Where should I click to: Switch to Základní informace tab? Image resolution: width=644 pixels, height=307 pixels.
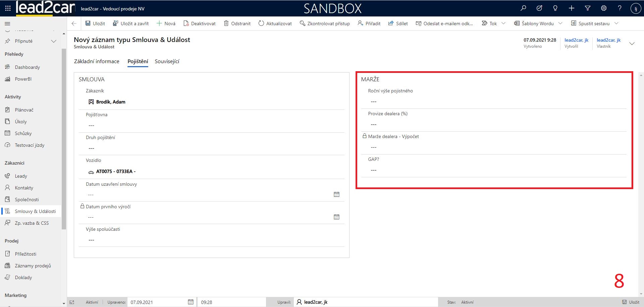97,61
